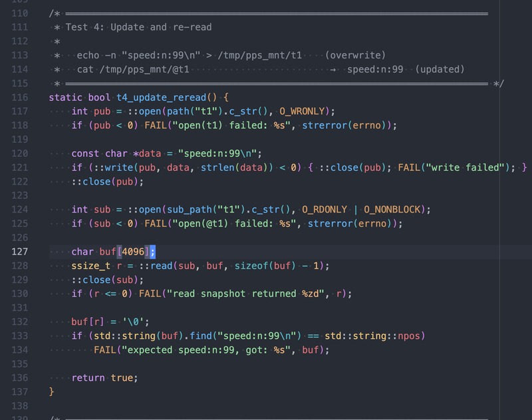This screenshot has height=420, width=532.
Task: Click line number 138 in gutter
Action: tap(20, 406)
